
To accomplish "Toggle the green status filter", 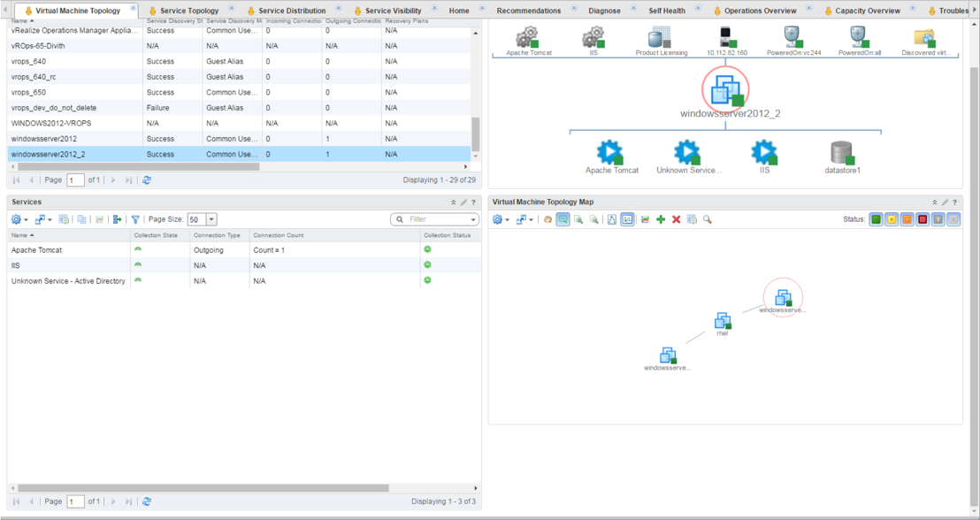I will pos(876,219).
